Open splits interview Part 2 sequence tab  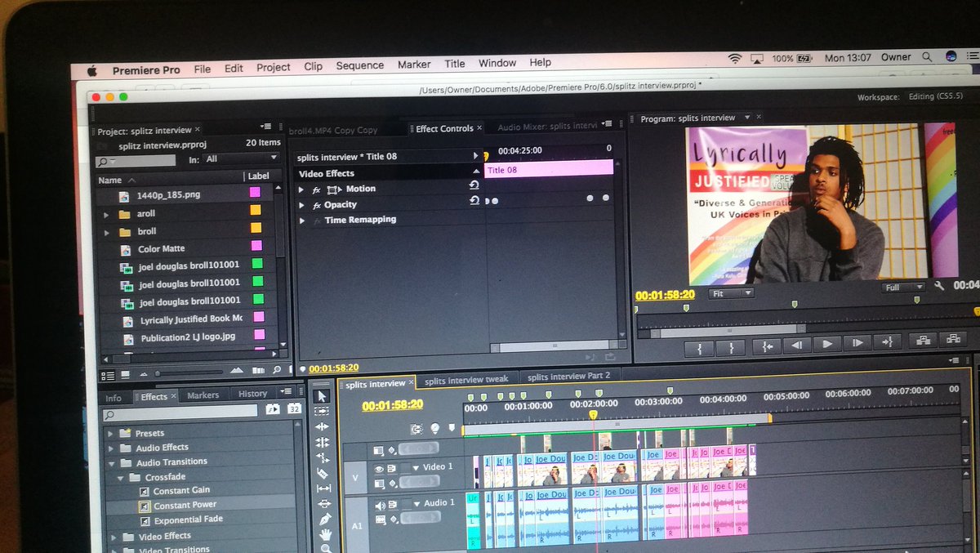[x=568, y=377]
